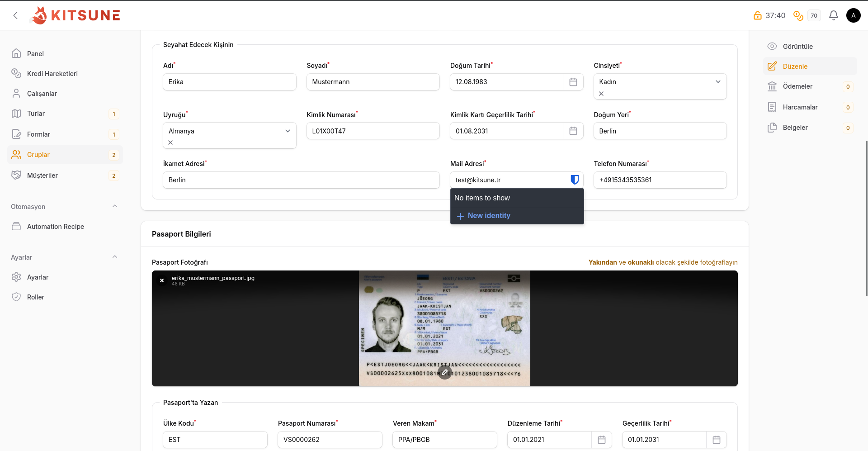Screen dimensions: 868x451
Task: Open the Harcamalar tab
Action: 810,107
